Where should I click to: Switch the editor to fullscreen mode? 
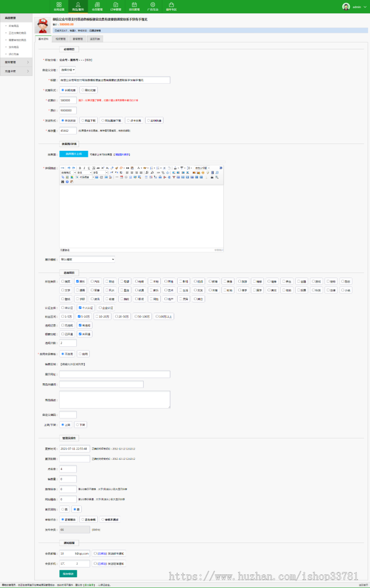(x=221, y=168)
